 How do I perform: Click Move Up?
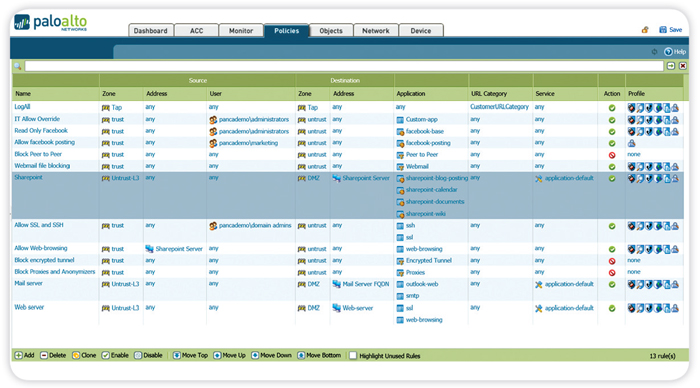pos(229,355)
